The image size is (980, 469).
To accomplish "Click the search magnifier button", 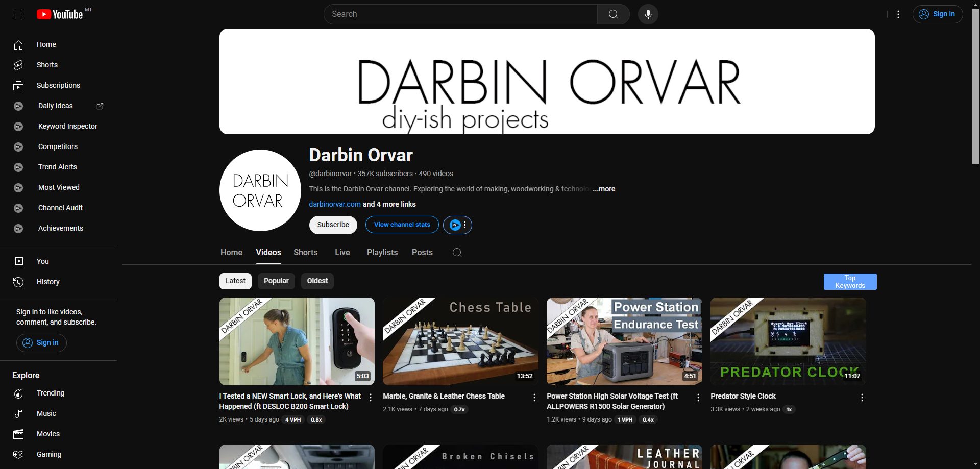I will pos(614,14).
